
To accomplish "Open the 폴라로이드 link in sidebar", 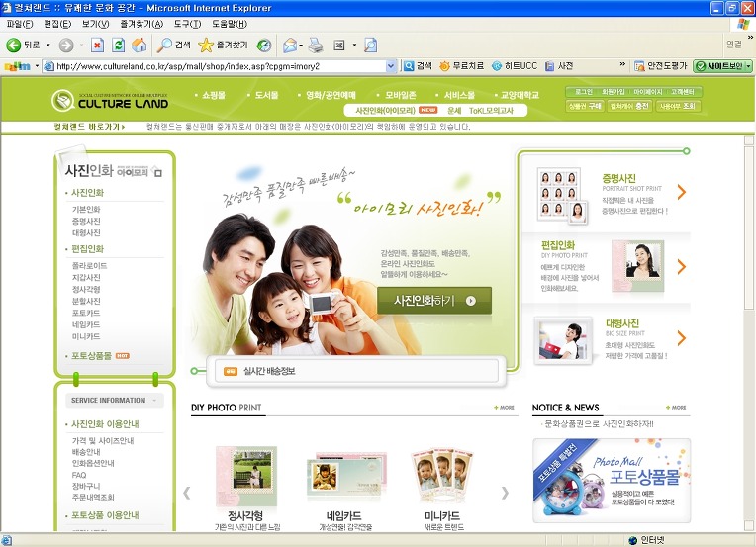I will tap(89, 265).
